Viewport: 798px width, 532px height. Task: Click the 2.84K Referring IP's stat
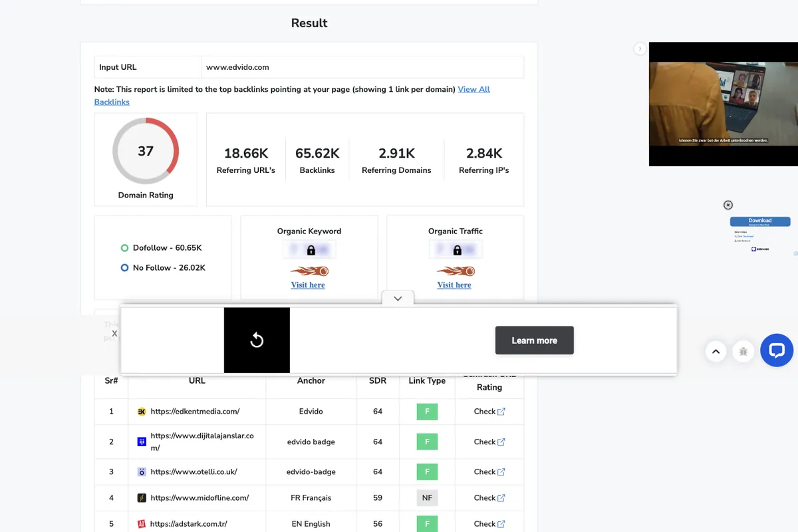point(484,160)
